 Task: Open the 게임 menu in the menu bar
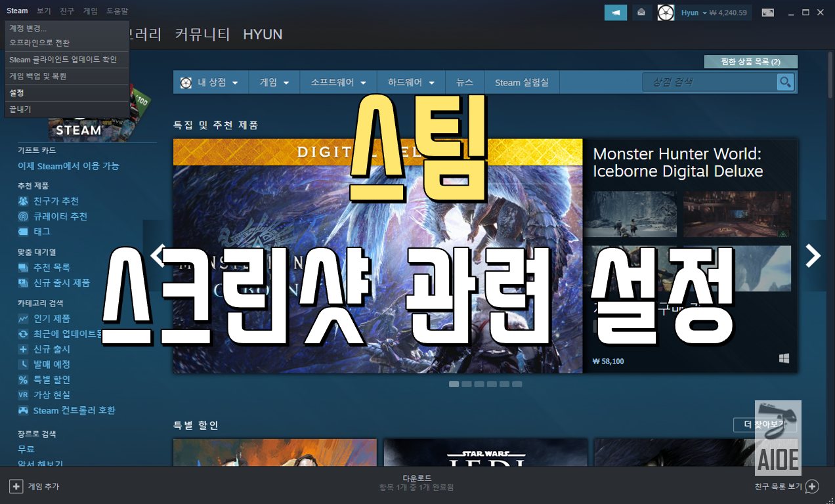[90, 11]
